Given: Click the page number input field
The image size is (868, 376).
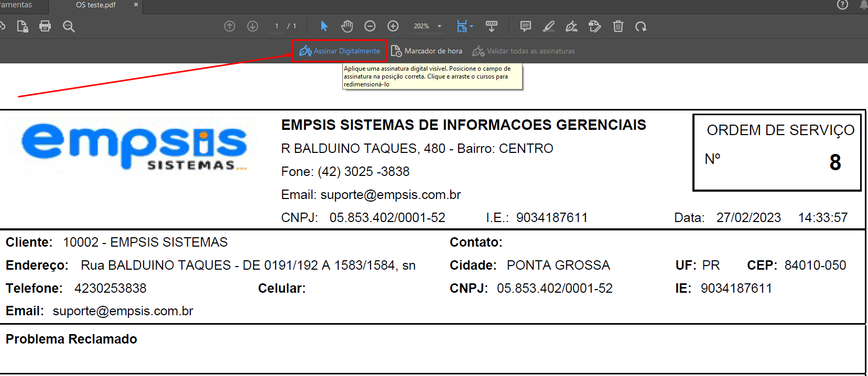Looking at the screenshot, I should tap(277, 26).
